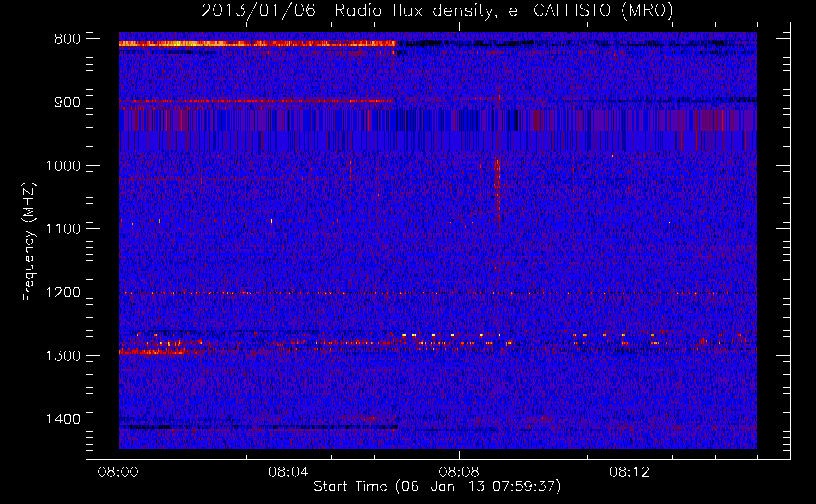The height and width of the screenshot is (504, 816).
Task: Click the '08:12' time axis label
Action: click(x=629, y=472)
